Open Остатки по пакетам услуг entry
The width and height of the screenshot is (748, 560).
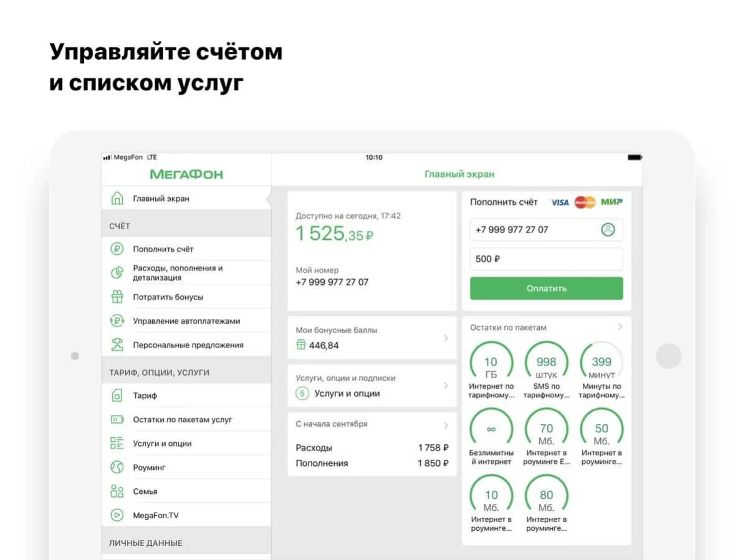186,420
